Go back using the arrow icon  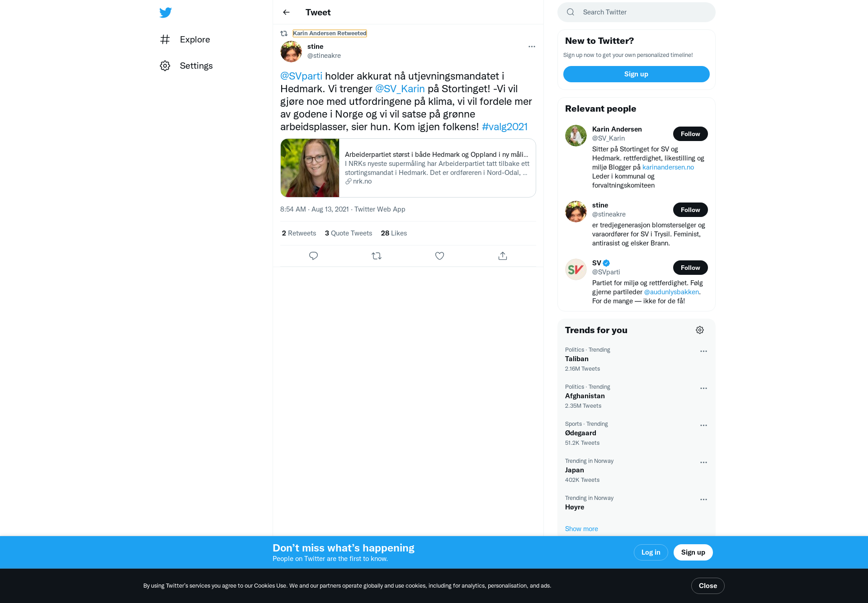(x=286, y=12)
